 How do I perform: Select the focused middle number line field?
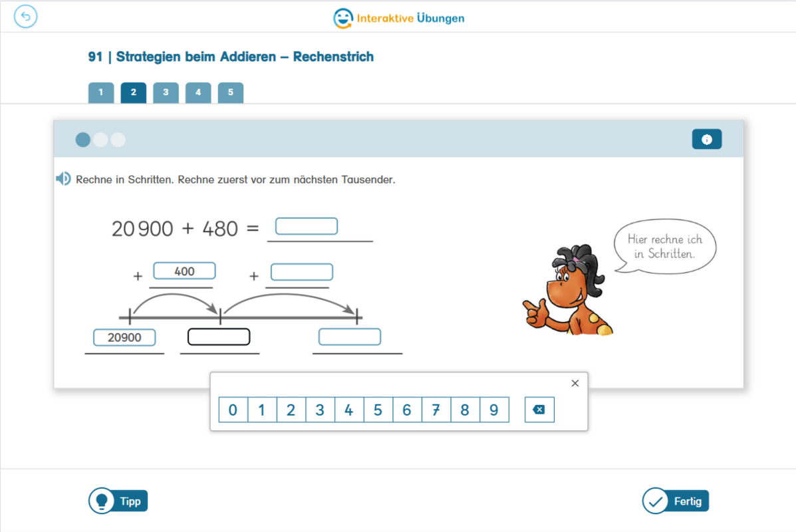(219, 336)
